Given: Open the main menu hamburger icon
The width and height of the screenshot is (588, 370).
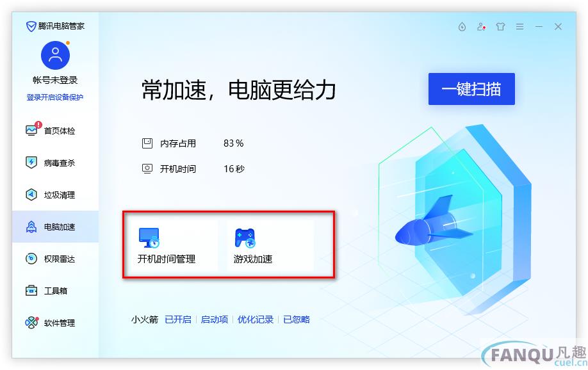Looking at the screenshot, I should (x=519, y=27).
